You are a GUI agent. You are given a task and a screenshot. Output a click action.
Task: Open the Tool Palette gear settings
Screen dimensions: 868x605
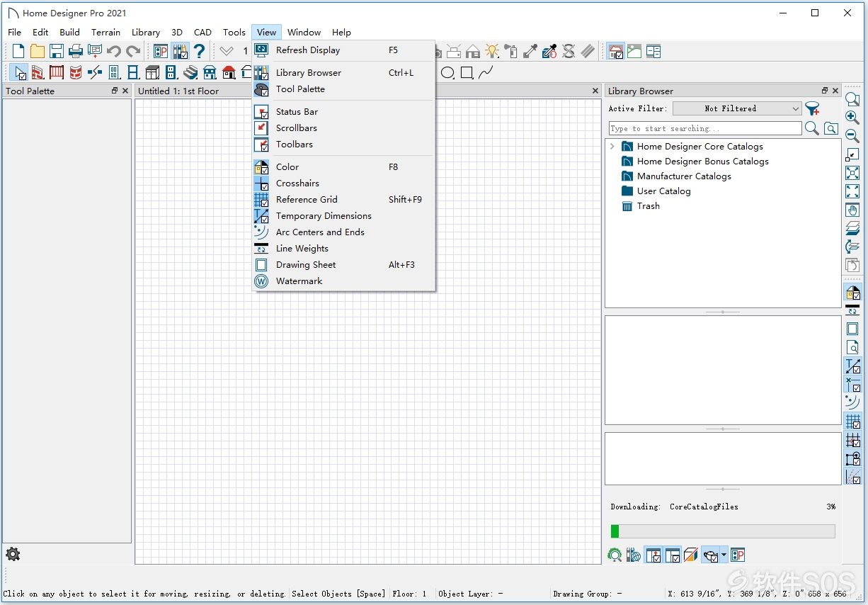[13, 554]
